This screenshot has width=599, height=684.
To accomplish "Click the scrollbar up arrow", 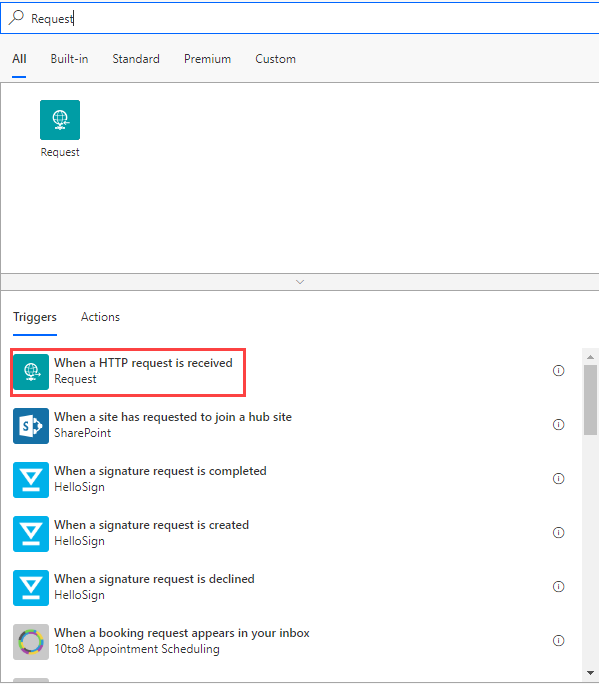I will tap(590, 357).
